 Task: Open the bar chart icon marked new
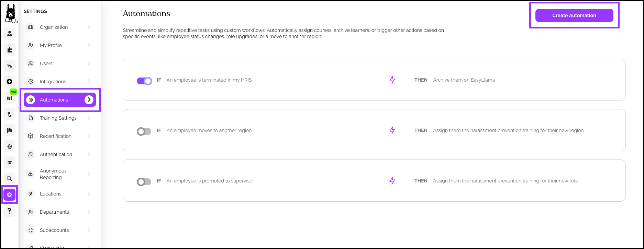point(10,98)
